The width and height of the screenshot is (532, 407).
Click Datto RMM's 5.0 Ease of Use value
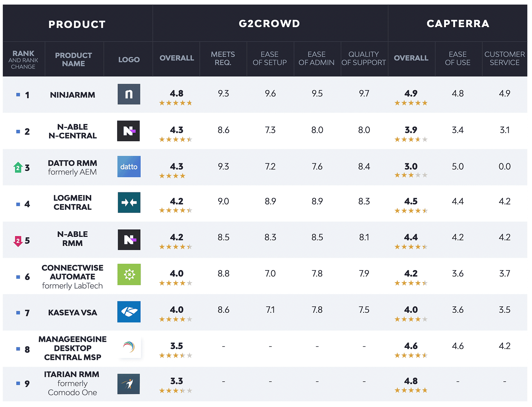(458, 167)
